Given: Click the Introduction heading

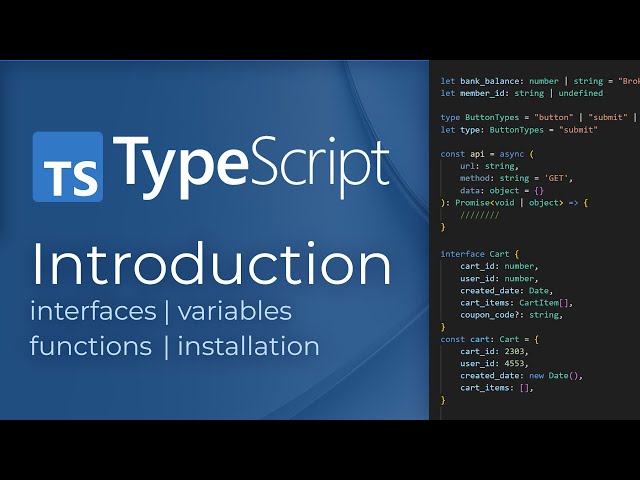Looking at the screenshot, I should click(211, 264).
